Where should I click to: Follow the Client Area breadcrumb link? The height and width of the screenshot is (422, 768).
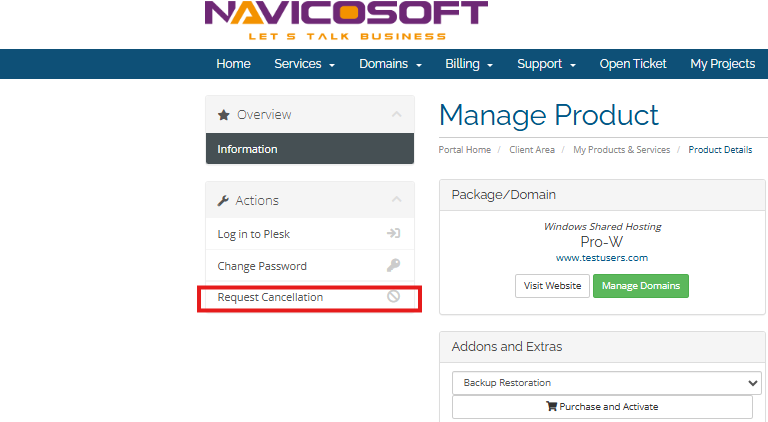coord(531,150)
